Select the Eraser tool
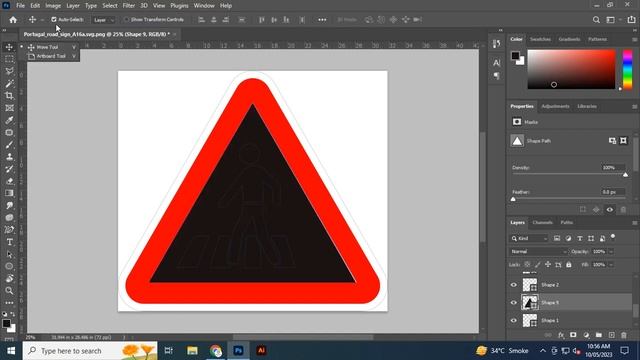Viewport: 640px width, 360px height. coord(9,181)
